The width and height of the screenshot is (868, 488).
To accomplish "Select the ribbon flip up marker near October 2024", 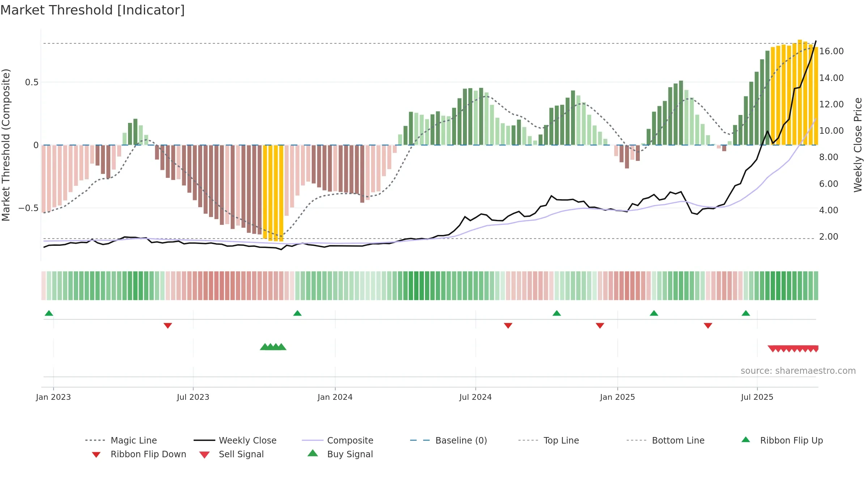I will 557,313.
